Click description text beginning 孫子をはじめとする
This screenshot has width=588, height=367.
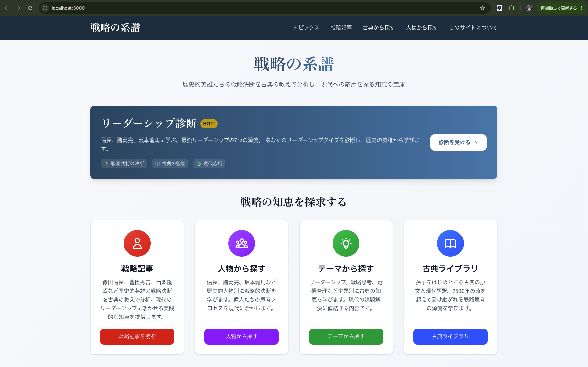click(x=450, y=295)
